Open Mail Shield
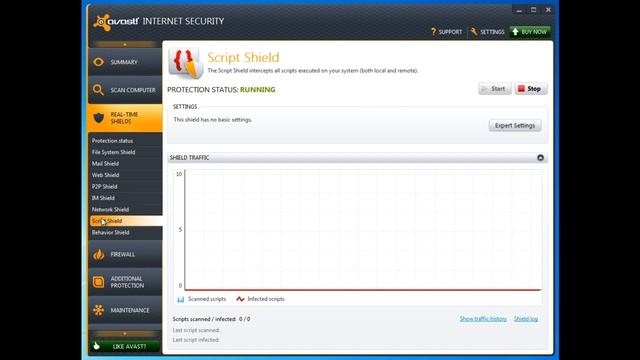Viewport: 640px width, 360px height. (124, 163)
